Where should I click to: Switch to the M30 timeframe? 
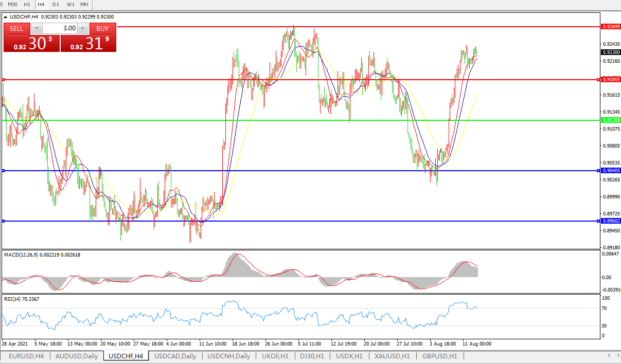click(13, 4)
